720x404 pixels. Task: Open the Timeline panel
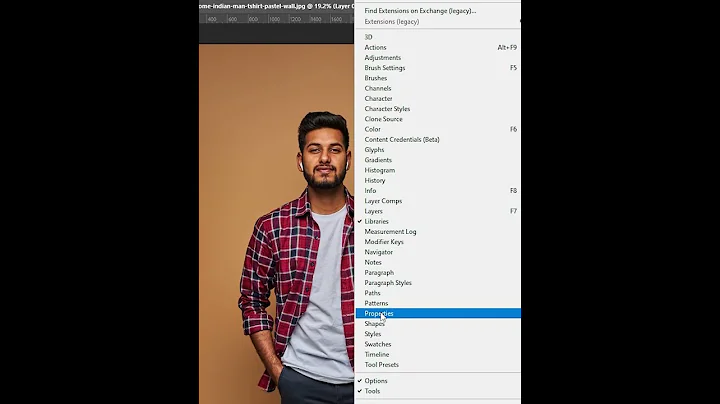pyautogui.click(x=438, y=354)
